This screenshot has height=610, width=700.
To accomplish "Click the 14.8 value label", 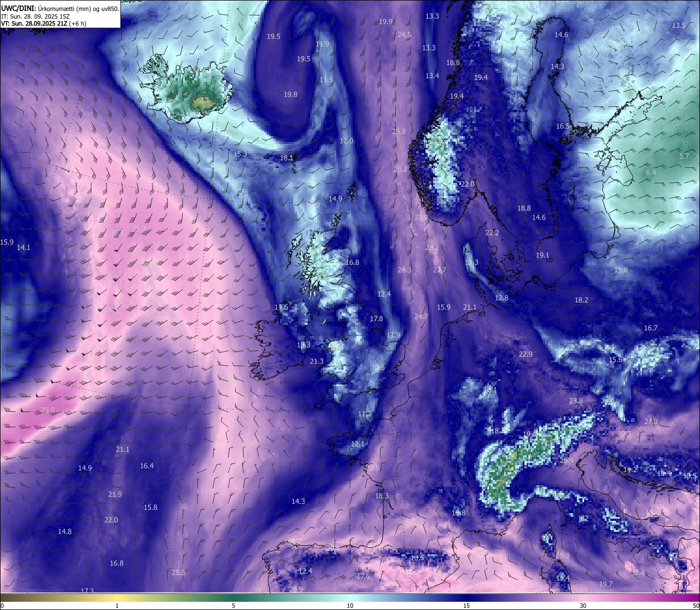I will point(65,531).
